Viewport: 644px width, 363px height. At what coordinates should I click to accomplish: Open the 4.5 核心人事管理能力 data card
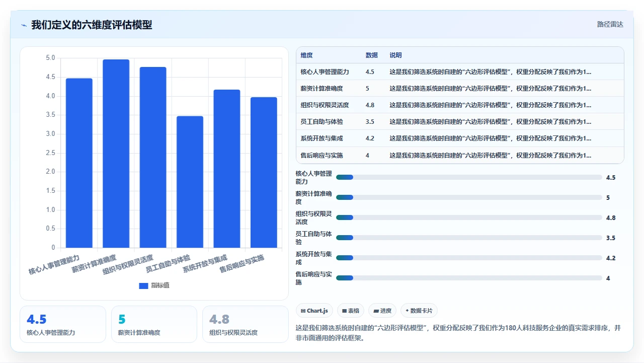63,324
